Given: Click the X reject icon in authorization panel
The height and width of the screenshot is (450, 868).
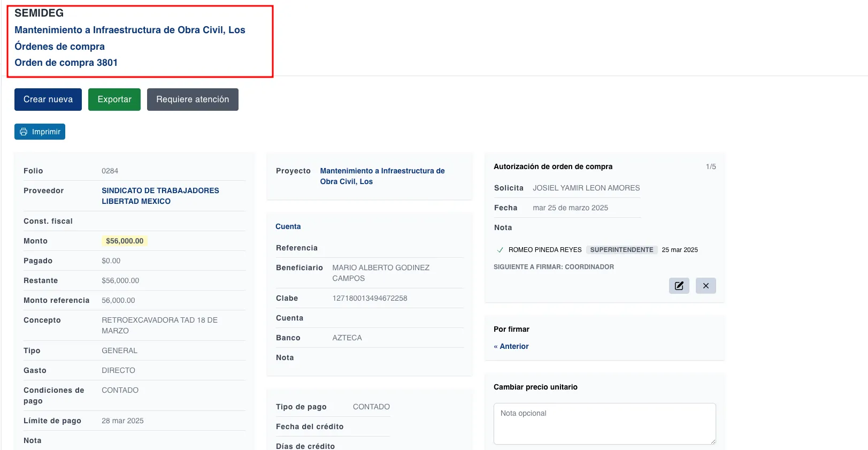Looking at the screenshot, I should pos(705,286).
